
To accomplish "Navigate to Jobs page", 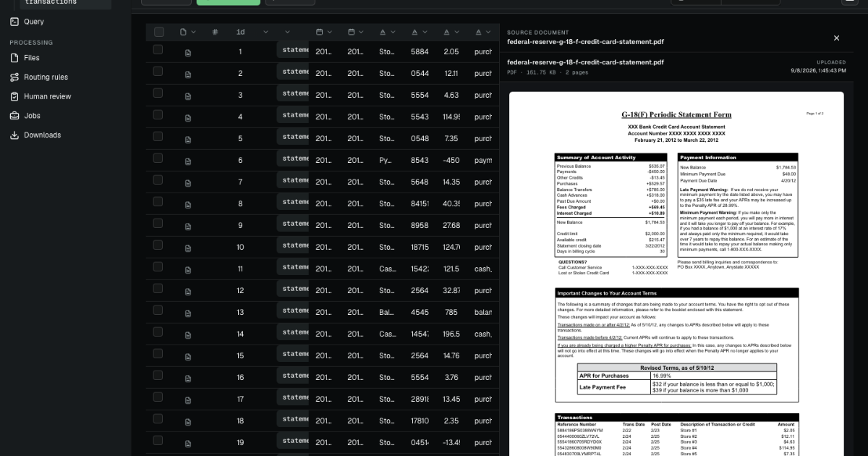I will [x=32, y=116].
